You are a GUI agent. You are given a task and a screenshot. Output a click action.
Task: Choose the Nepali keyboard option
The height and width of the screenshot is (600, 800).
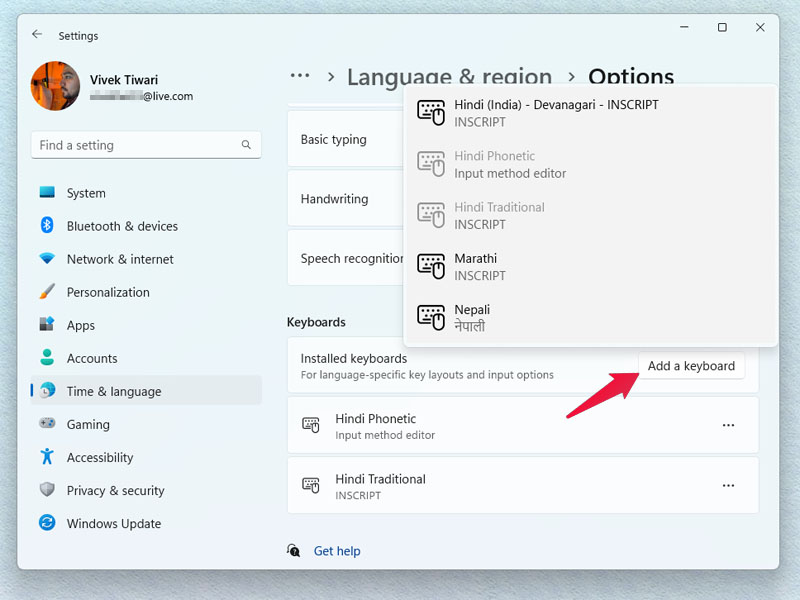tap(590, 317)
